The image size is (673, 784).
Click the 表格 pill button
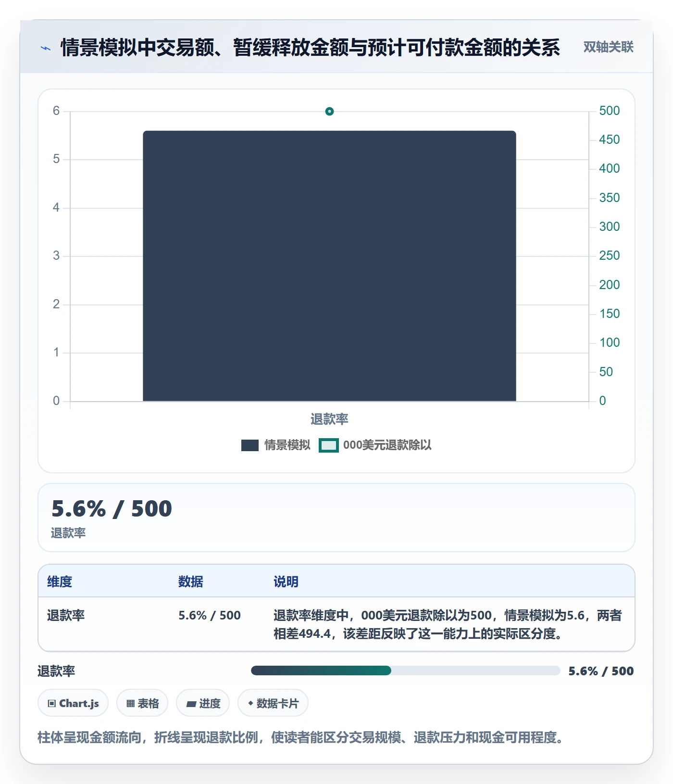(142, 703)
